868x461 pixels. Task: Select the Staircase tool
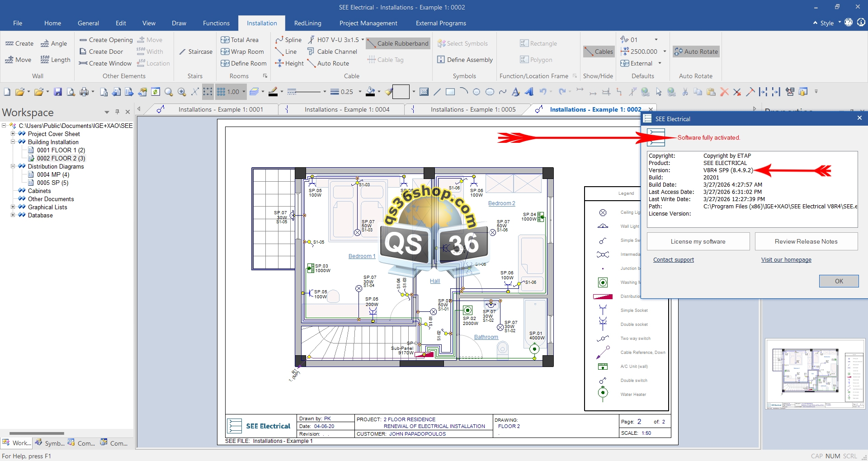[195, 52]
